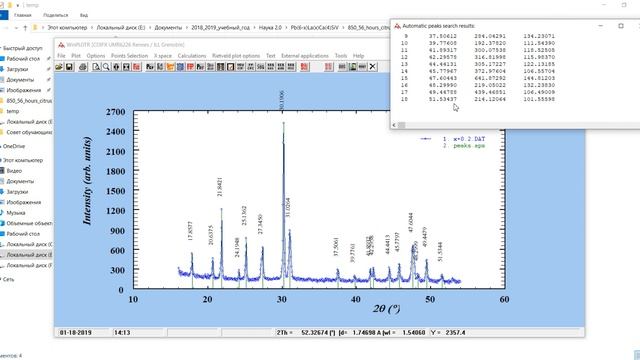Open temp folder in sidebar
Viewport: 640px width, 360px height.
point(13,111)
